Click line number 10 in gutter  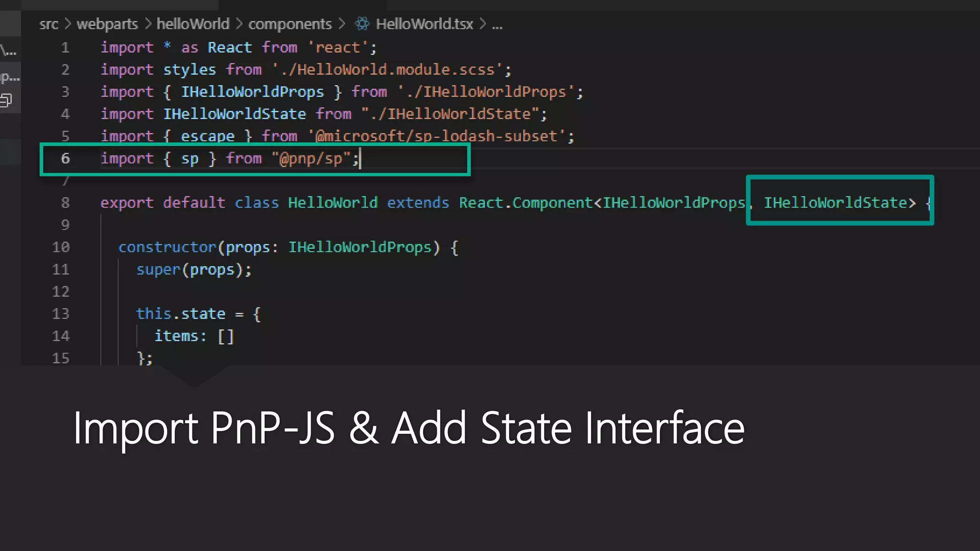61,247
